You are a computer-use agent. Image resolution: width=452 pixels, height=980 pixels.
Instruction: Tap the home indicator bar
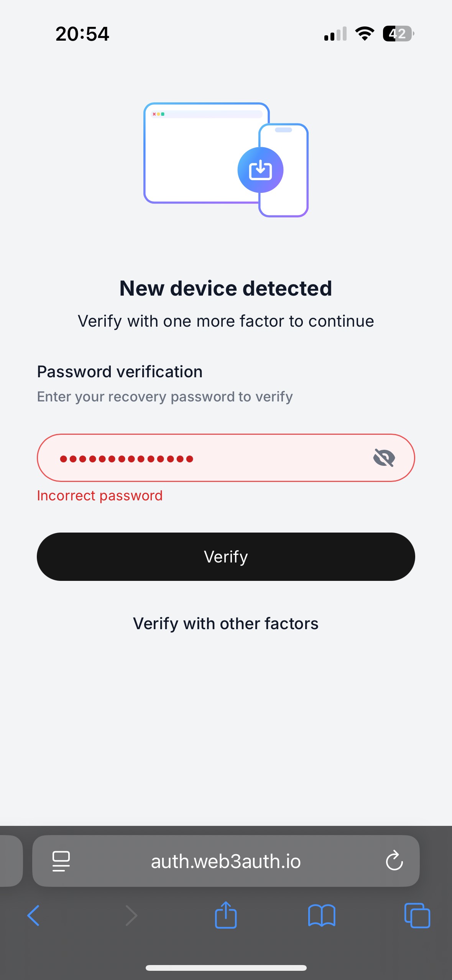226,968
